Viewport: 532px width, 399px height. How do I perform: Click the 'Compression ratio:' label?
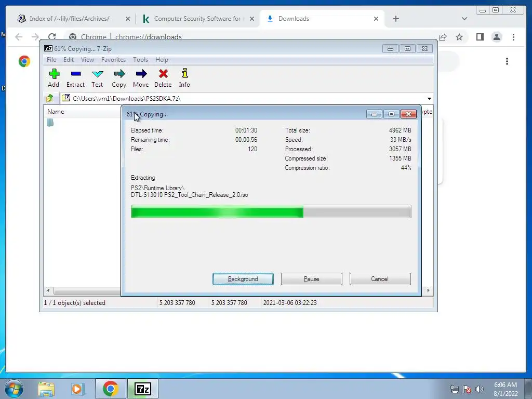click(x=307, y=168)
